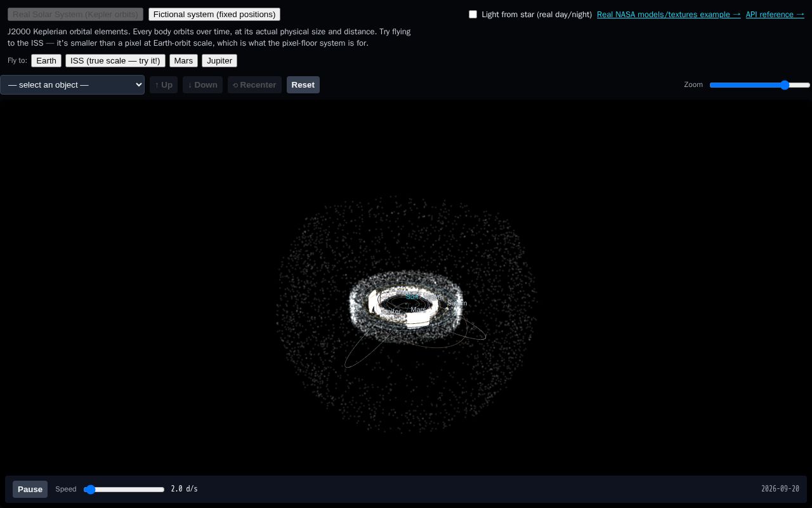
Task: Adjust the Zoom slider
Action: 760,84
